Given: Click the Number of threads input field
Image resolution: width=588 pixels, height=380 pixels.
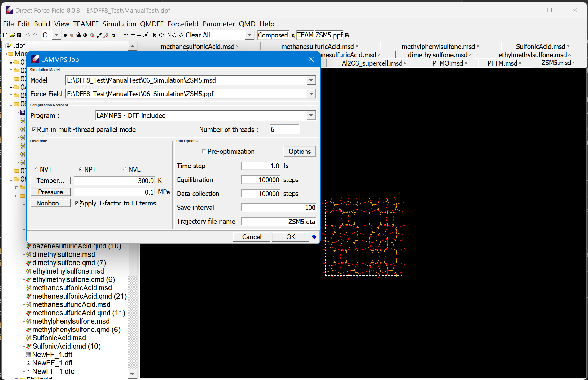Looking at the screenshot, I should pos(284,129).
